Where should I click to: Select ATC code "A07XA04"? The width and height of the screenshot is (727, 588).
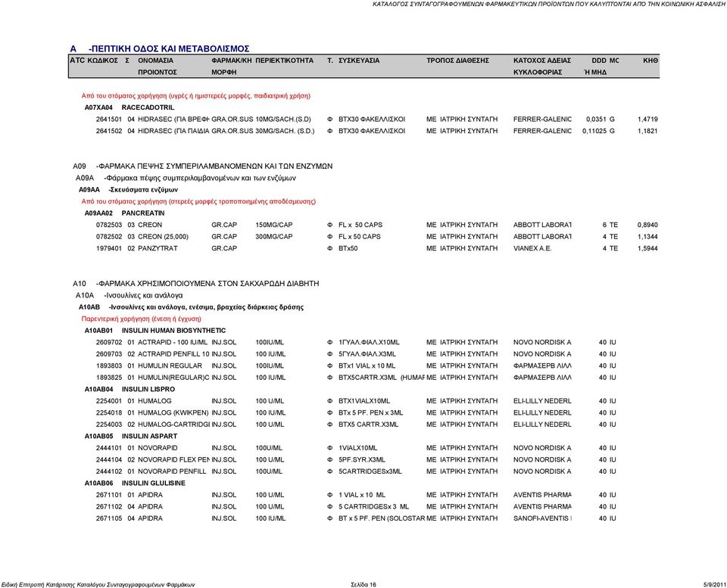[x=98, y=107]
